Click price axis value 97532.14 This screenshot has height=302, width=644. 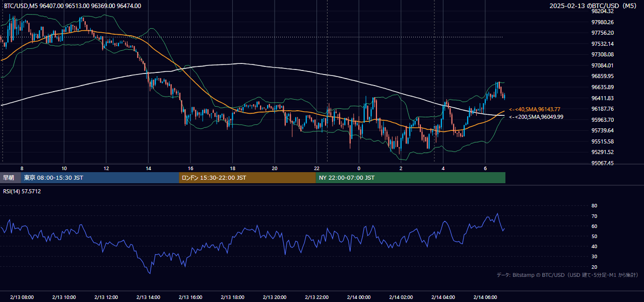pos(603,44)
